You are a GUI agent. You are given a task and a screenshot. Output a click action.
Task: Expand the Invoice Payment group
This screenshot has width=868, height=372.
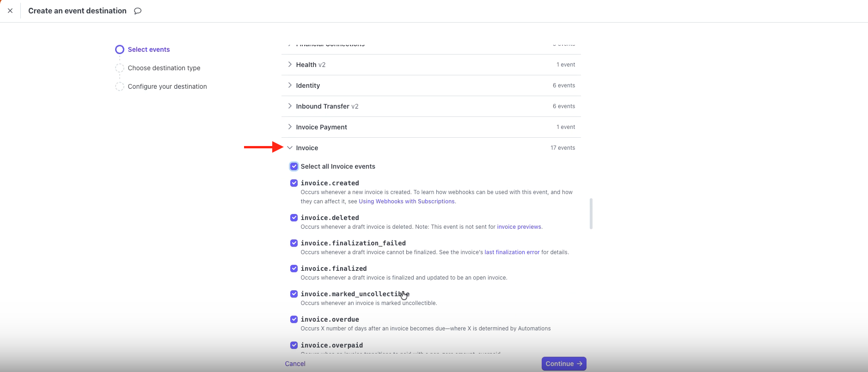[x=290, y=127]
